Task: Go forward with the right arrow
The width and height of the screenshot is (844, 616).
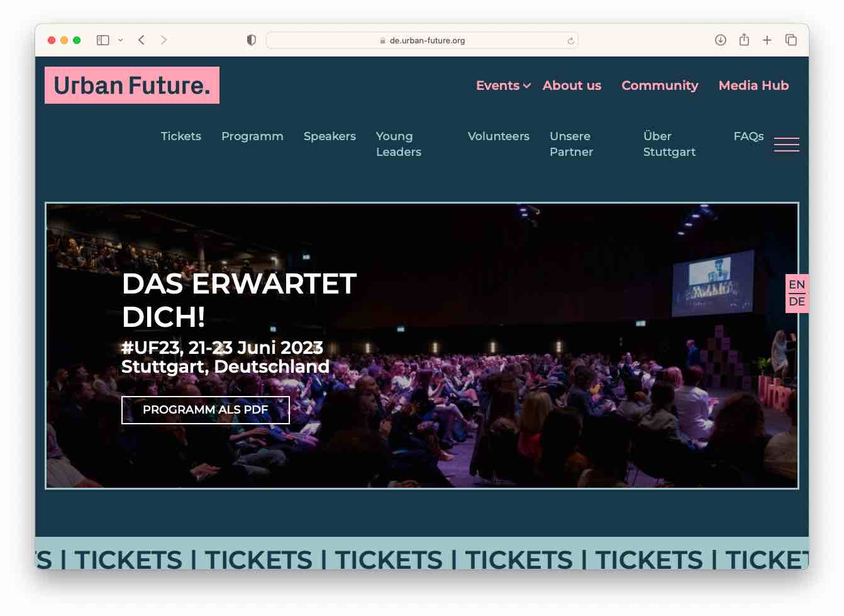Action: click(164, 40)
